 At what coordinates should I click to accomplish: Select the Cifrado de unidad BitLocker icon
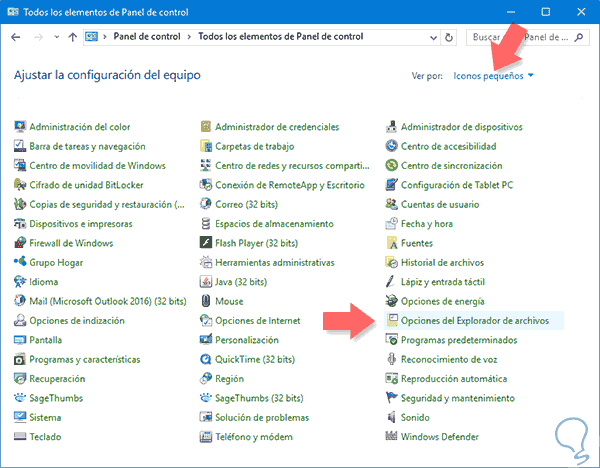[x=20, y=185]
